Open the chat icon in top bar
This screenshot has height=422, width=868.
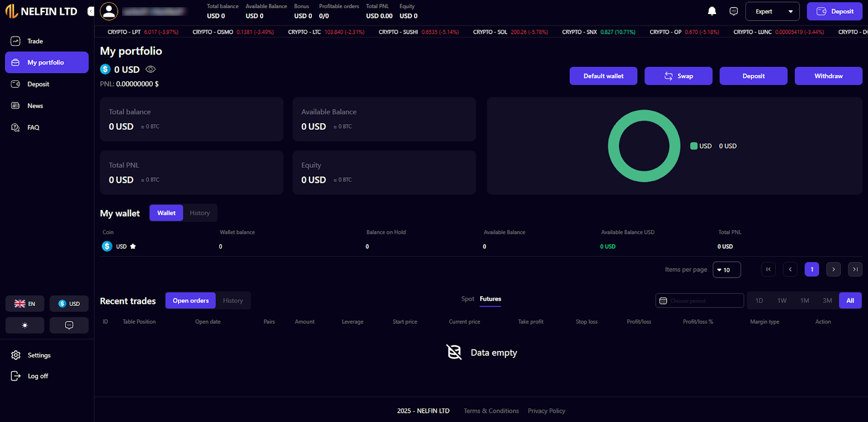click(733, 11)
